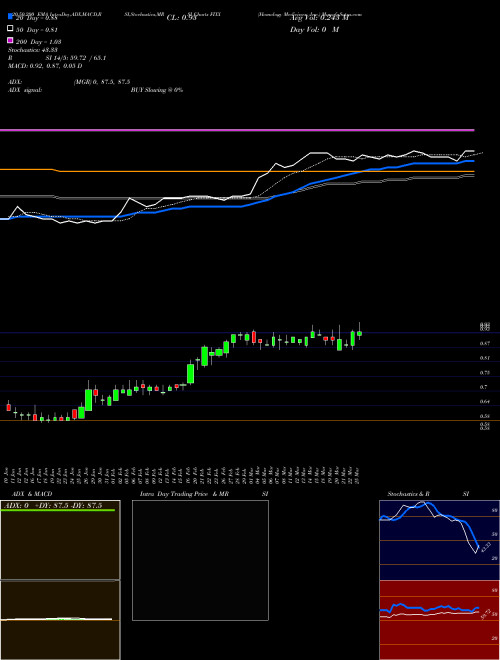Click the 'Intra Day Trading Price & MR' title
The width and height of the screenshot is (500, 660).
[184, 494]
